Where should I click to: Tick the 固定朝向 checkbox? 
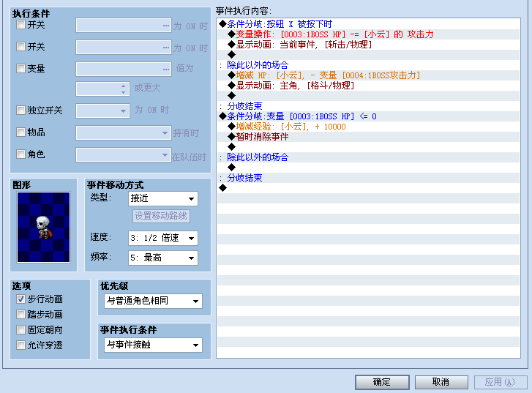point(21,329)
